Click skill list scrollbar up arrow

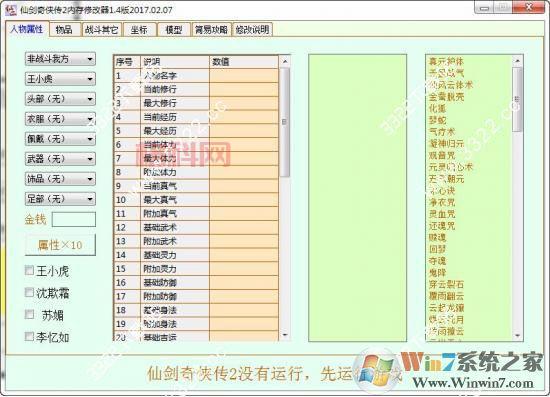[x=517, y=61]
